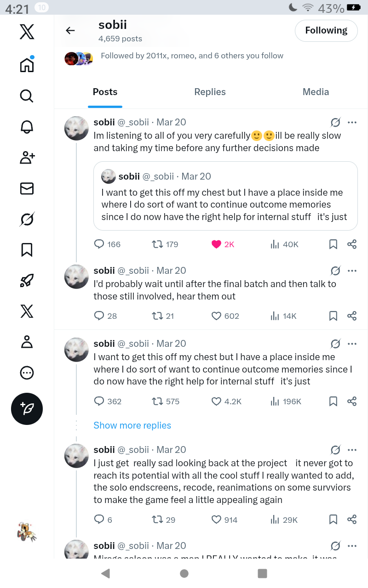Switch to the Media tab
Image resolution: width=368 pixels, height=588 pixels.
(316, 92)
